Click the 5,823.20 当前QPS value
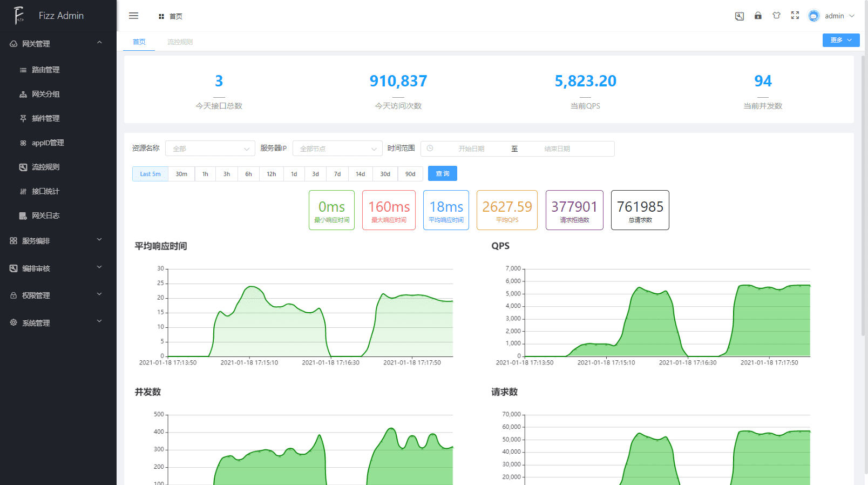The width and height of the screenshot is (868, 485). (x=586, y=81)
